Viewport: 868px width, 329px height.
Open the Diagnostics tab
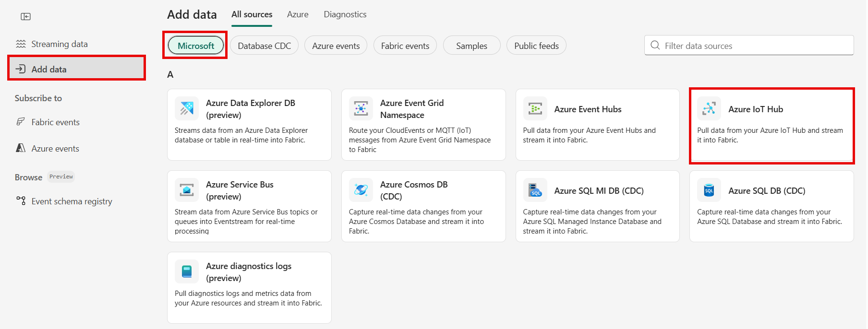coord(345,14)
